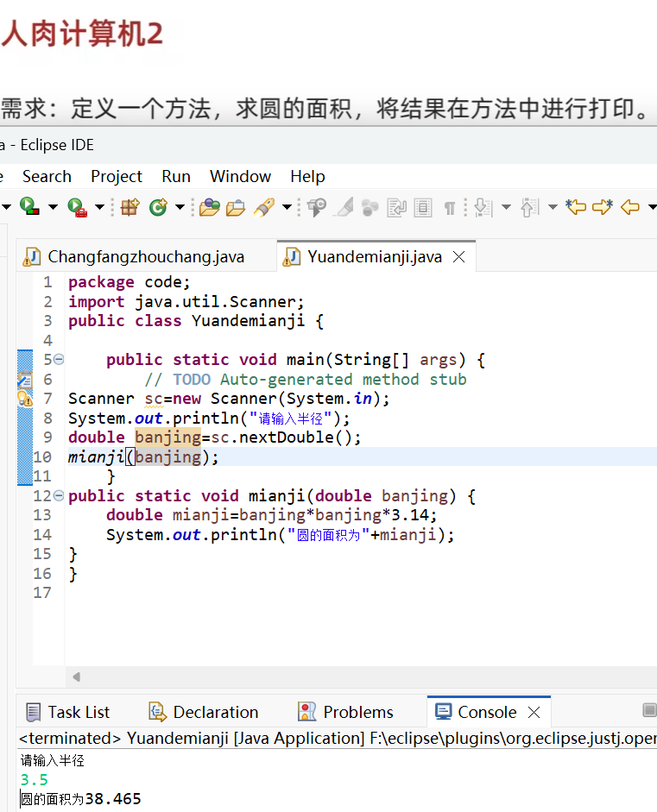The width and height of the screenshot is (657, 812).
Task: Open the Next Annotation dropdown arrow
Action: click(x=506, y=207)
